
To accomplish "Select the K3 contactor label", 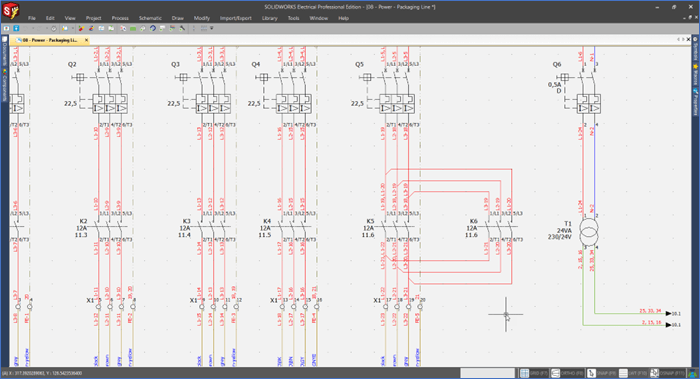I will click(187, 221).
